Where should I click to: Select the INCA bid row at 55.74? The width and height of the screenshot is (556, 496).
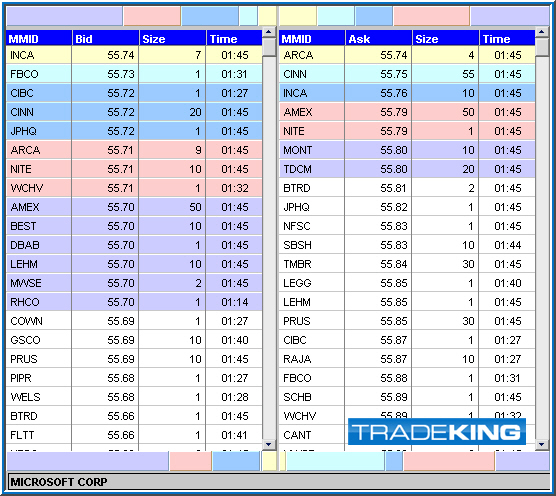point(134,55)
